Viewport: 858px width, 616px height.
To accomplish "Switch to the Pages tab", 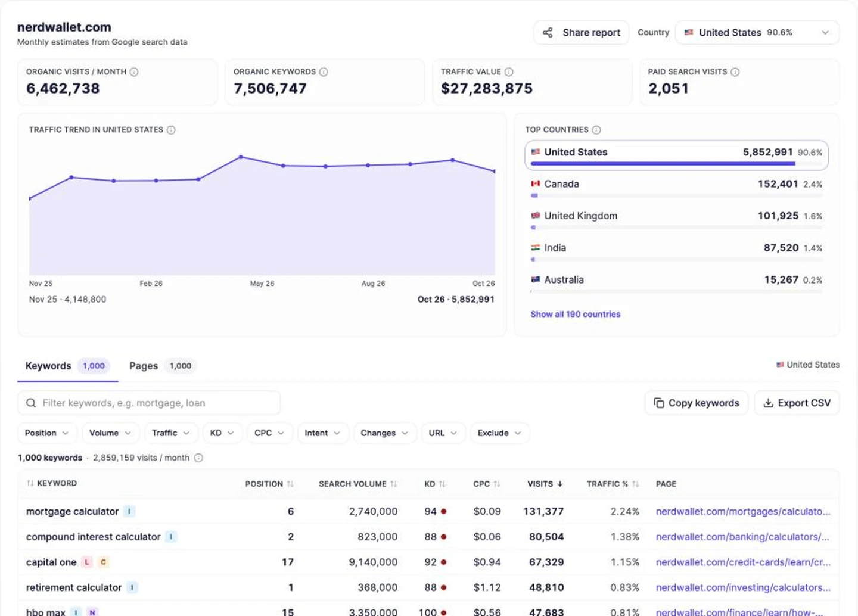I will tap(161, 366).
